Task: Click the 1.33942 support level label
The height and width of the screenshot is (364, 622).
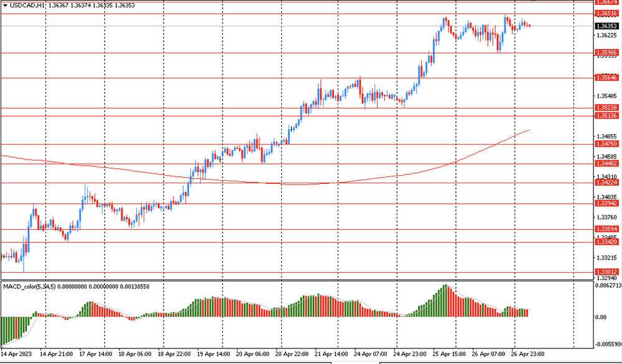Action: coord(606,203)
